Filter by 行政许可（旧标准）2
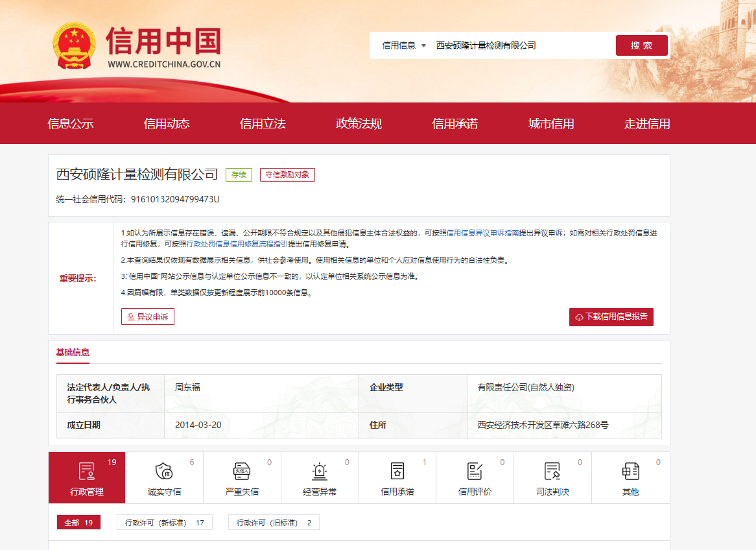The image size is (756, 550). tap(274, 523)
